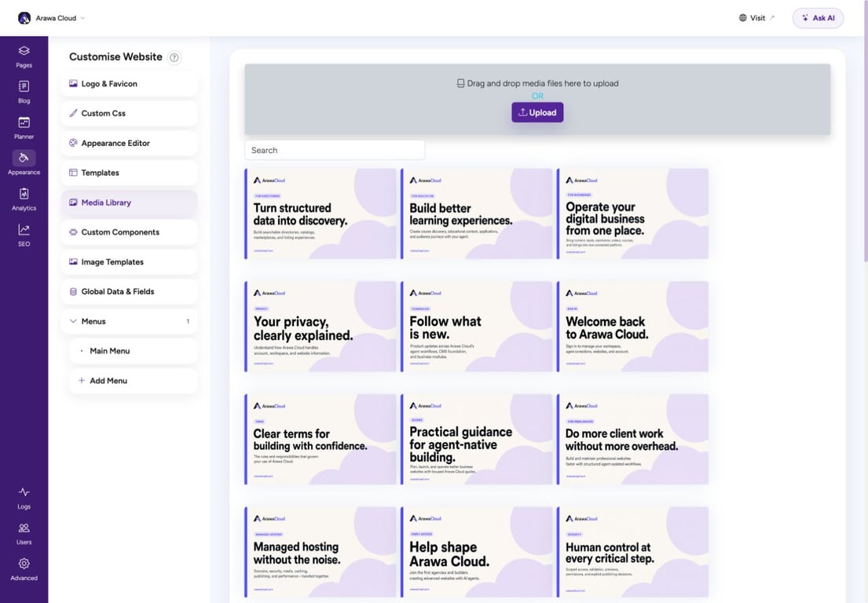
Task: Select 'Turn structured data into discovery' image
Action: pyautogui.click(x=320, y=214)
